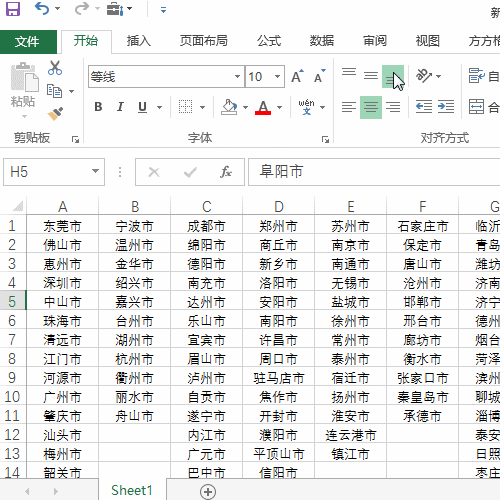Confirm entry with the checkmark

190,172
